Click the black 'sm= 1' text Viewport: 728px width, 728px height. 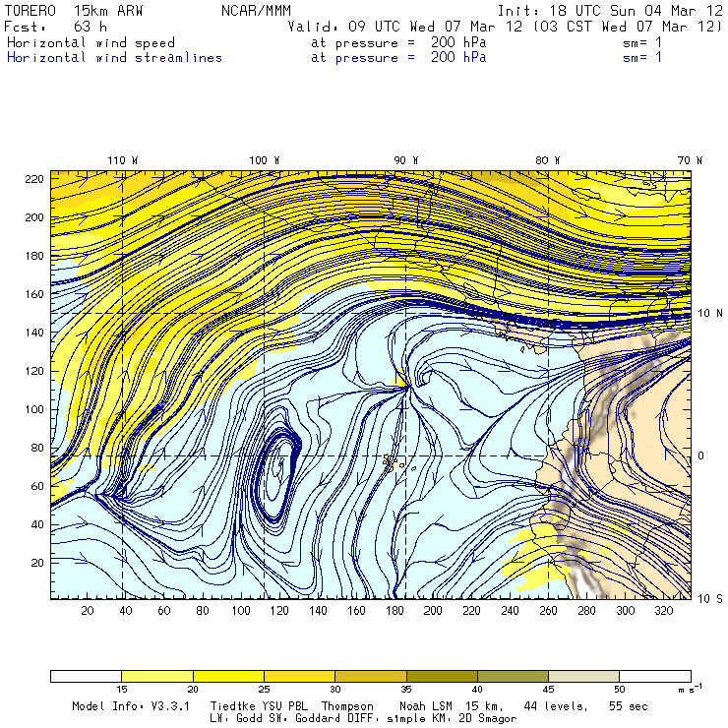point(642,42)
